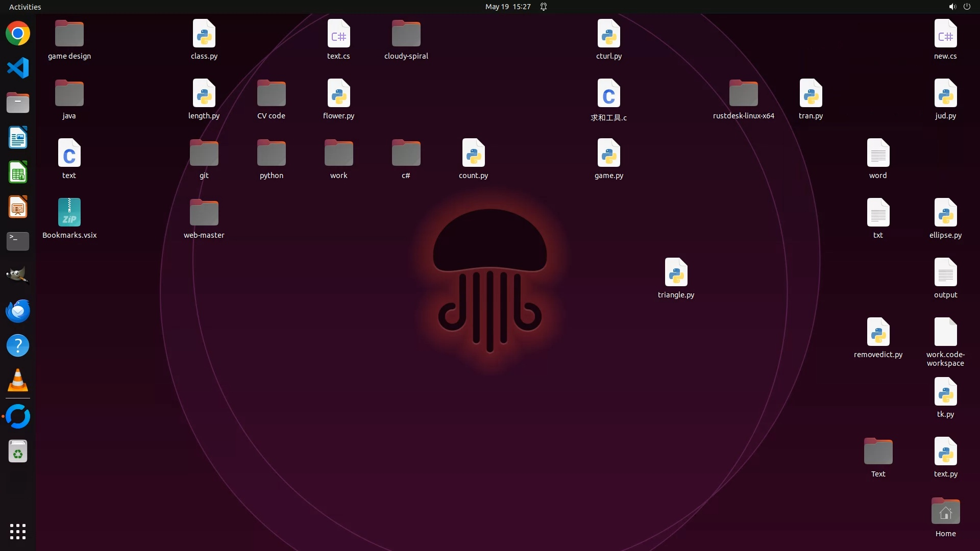This screenshot has width=980, height=551.
Task: Open the Trash icon in dock
Action: click(18, 452)
